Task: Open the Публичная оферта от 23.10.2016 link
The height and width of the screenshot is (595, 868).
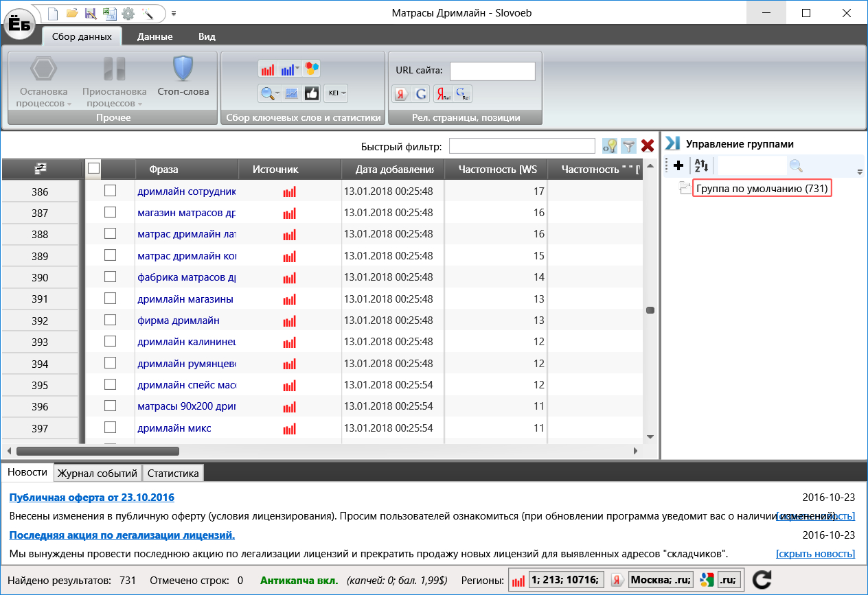Action: pyautogui.click(x=91, y=497)
